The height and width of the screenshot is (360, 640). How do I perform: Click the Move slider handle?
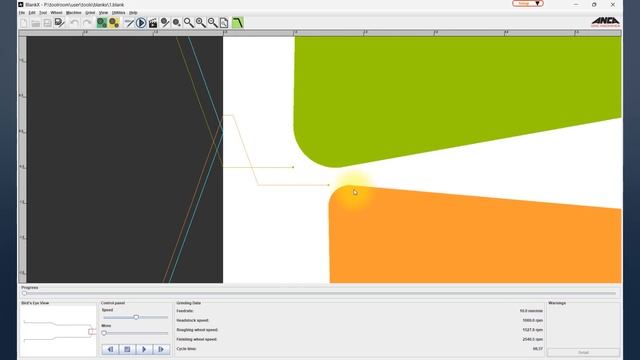coord(104,333)
